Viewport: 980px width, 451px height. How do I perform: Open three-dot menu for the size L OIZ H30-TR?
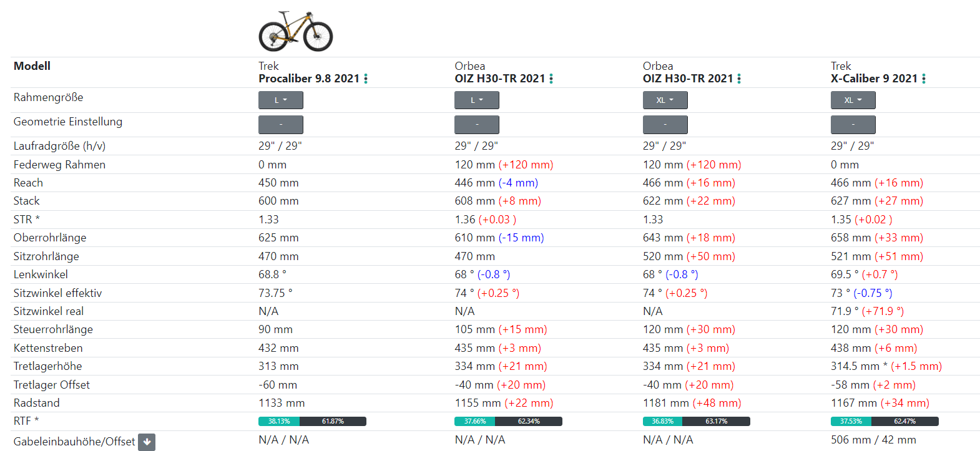tap(551, 79)
